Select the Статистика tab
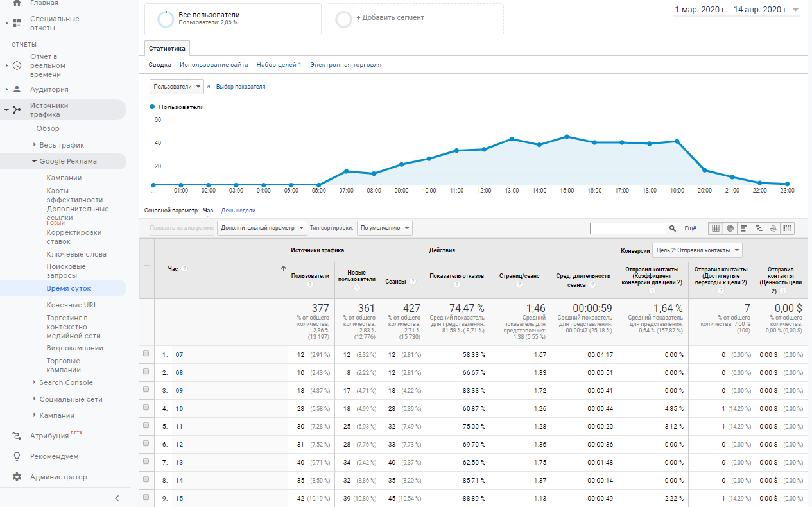812x507 pixels. [167, 48]
